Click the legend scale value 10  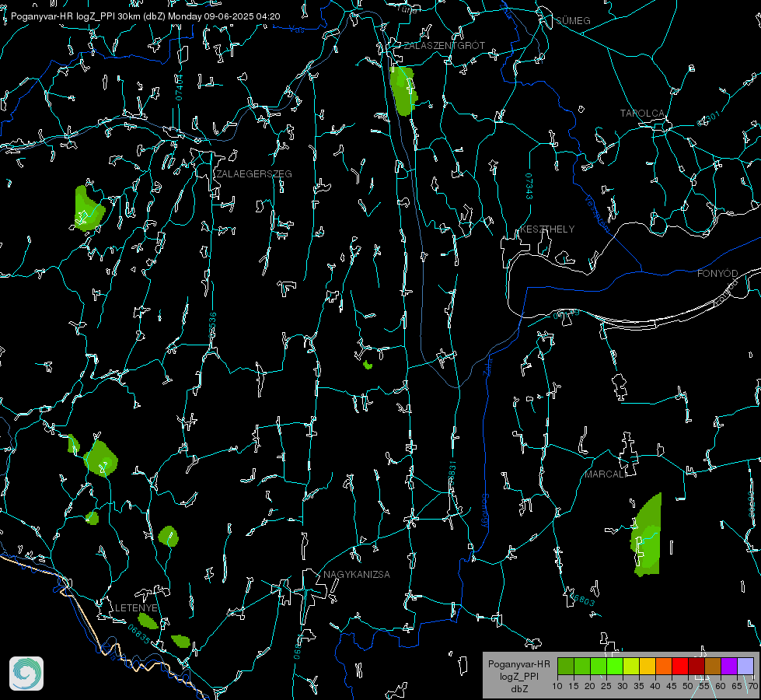tap(557, 686)
